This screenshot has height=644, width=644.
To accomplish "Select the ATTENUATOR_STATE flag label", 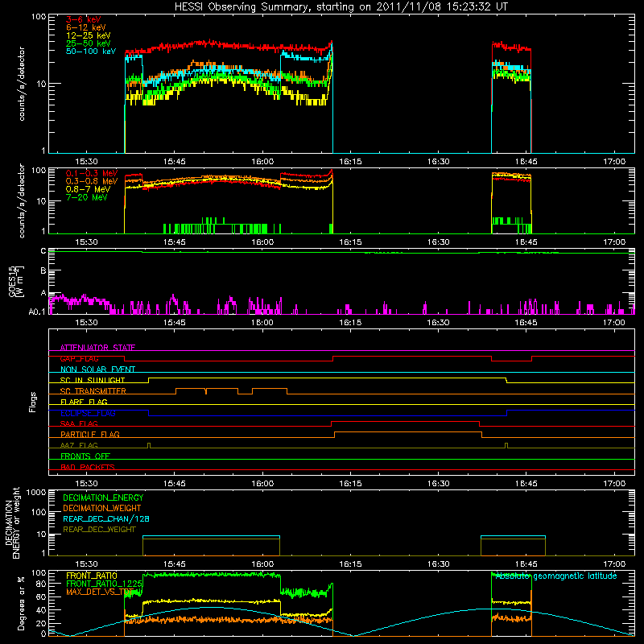I will tap(97, 348).
